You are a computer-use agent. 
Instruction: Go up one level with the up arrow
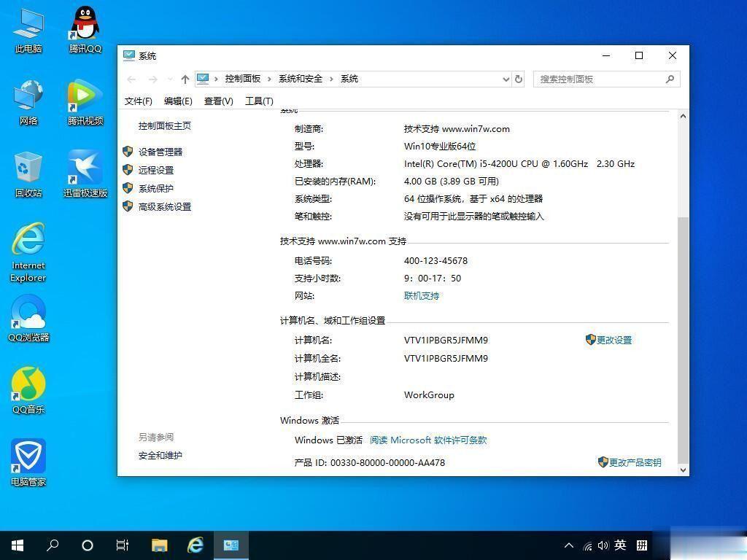click(185, 79)
